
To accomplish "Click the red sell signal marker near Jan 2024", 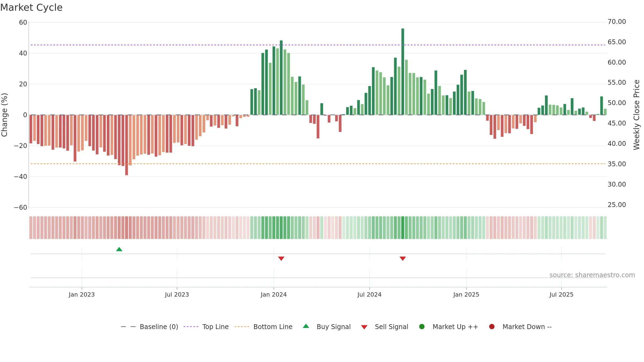I will 281,258.
